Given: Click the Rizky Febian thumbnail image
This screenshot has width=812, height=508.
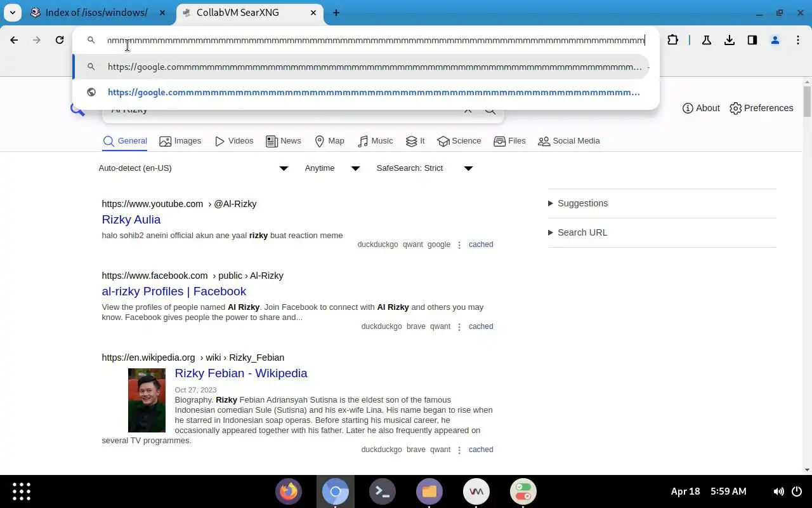Looking at the screenshot, I should click(x=147, y=400).
